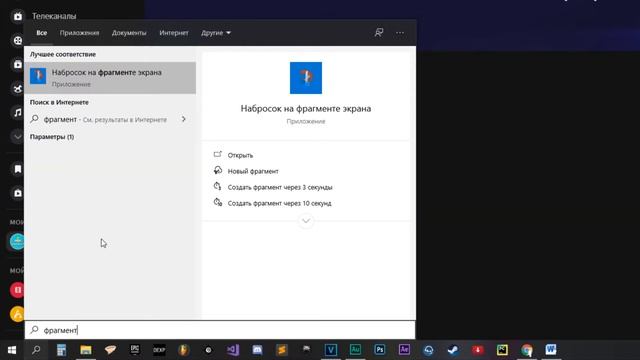This screenshot has width=640, height=360.
Task: Open Discord from the taskbar
Action: point(257,350)
